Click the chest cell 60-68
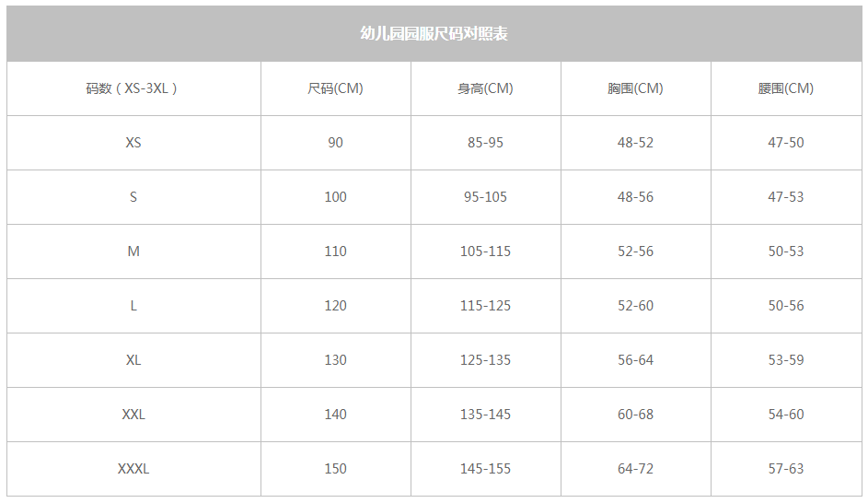This screenshot has width=868, height=503. [635, 415]
